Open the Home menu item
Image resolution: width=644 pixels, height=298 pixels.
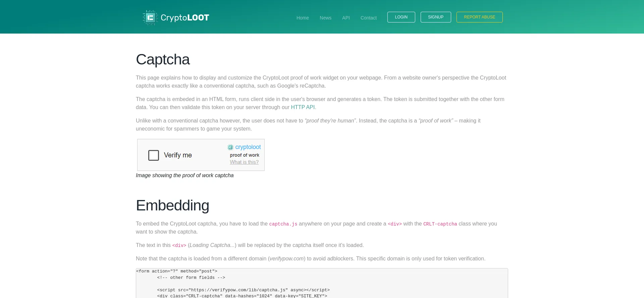(303, 18)
